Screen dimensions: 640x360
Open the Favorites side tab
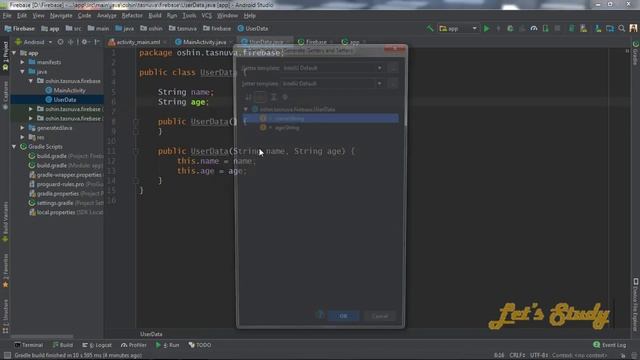(5, 270)
